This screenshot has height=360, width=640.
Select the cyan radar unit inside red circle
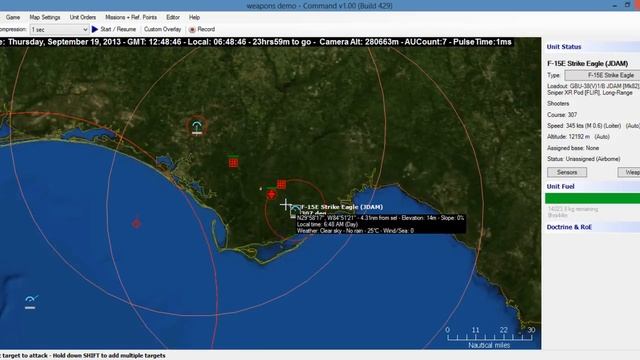197,127
